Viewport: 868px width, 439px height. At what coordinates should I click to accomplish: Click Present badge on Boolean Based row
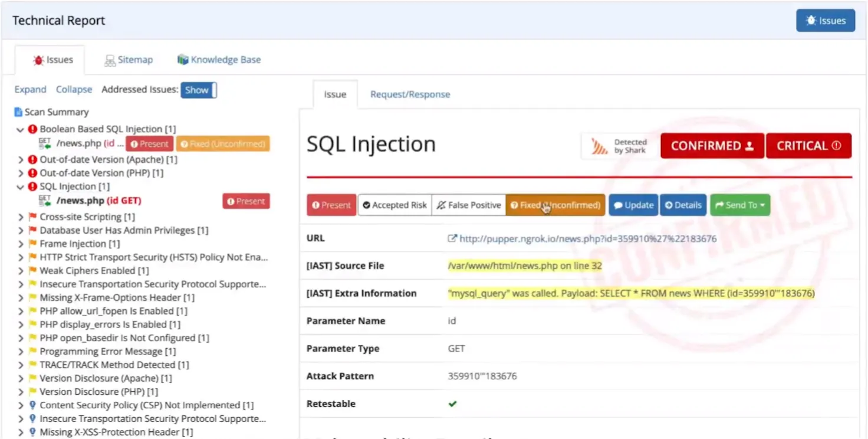150,144
